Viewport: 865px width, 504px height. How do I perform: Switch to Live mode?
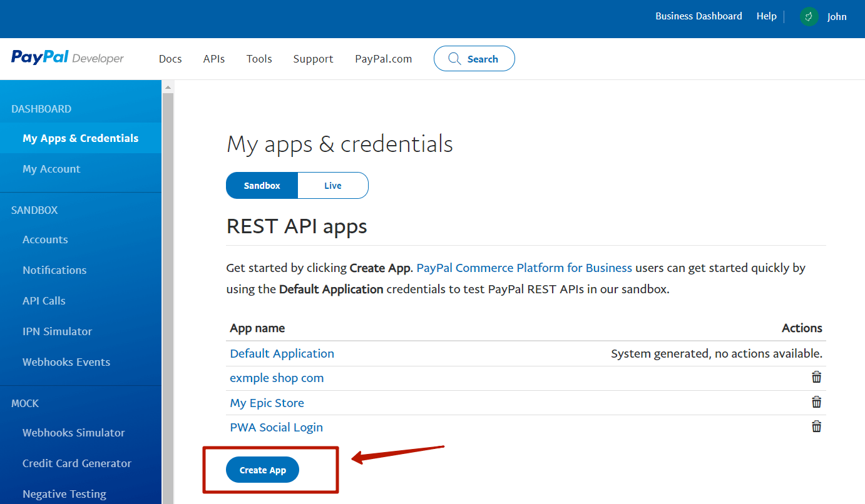[x=333, y=185]
